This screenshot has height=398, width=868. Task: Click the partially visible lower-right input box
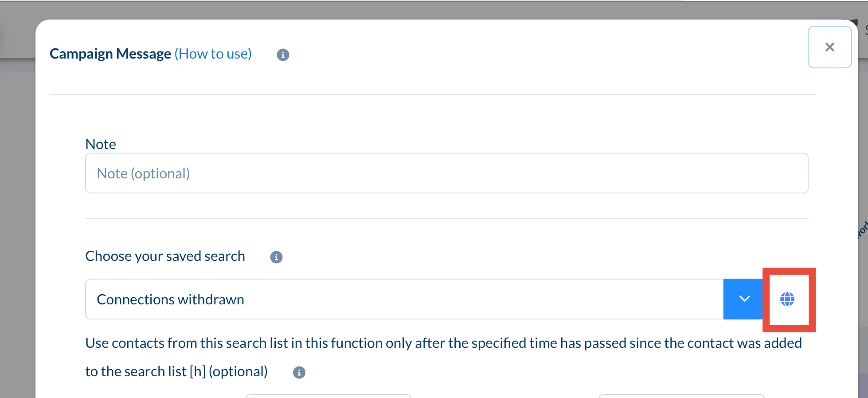point(681,396)
